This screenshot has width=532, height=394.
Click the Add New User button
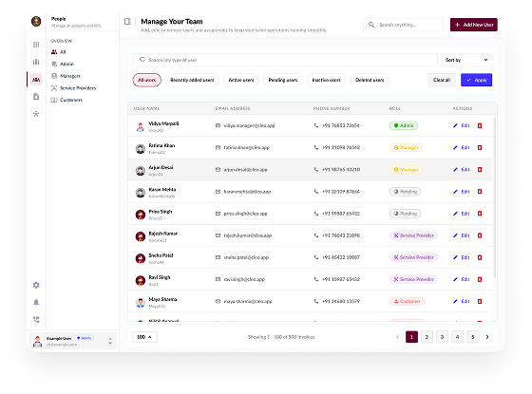click(x=474, y=25)
